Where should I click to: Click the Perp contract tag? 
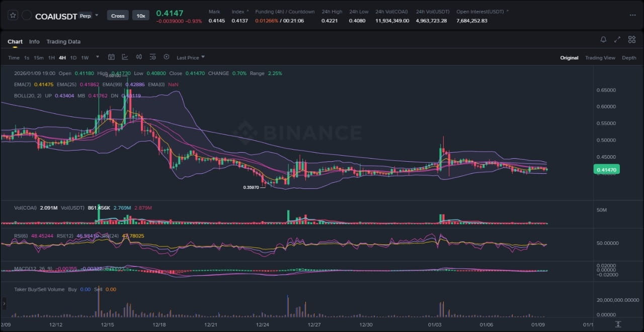[86, 16]
